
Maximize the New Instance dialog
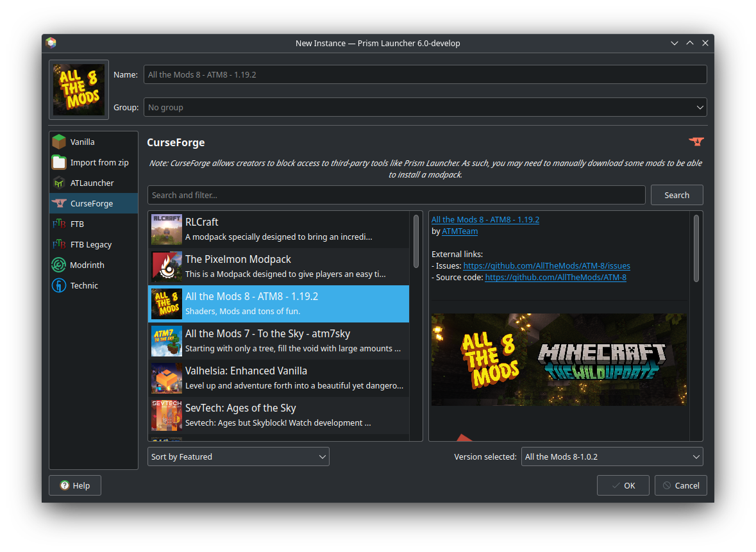coord(690,43)
